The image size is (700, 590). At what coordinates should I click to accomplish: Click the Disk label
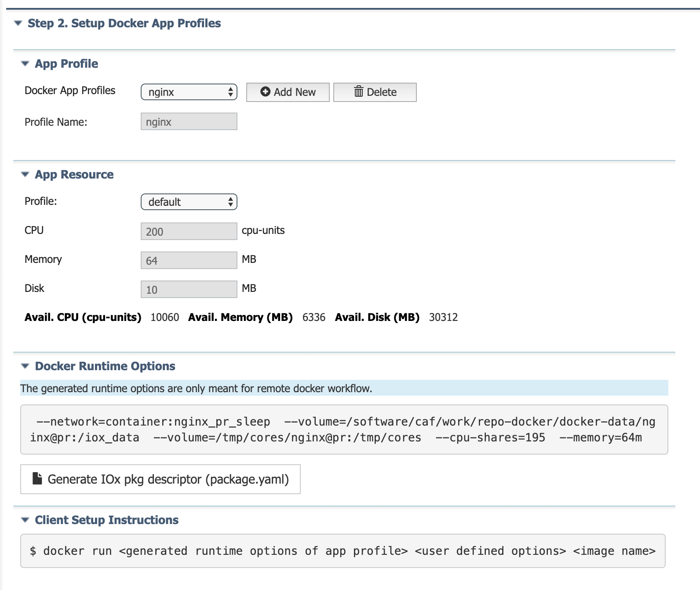34,288
